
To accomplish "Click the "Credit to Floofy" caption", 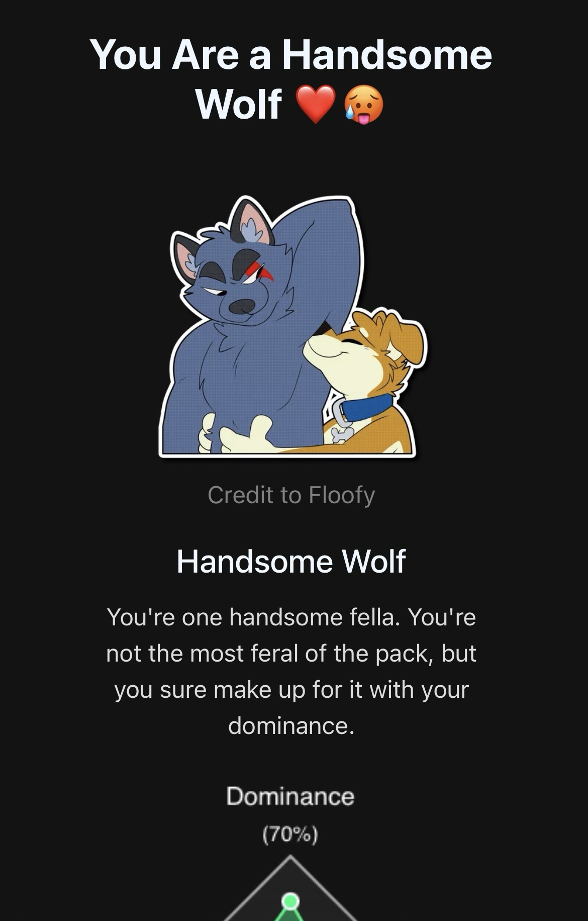I will (x=291, y=495).
